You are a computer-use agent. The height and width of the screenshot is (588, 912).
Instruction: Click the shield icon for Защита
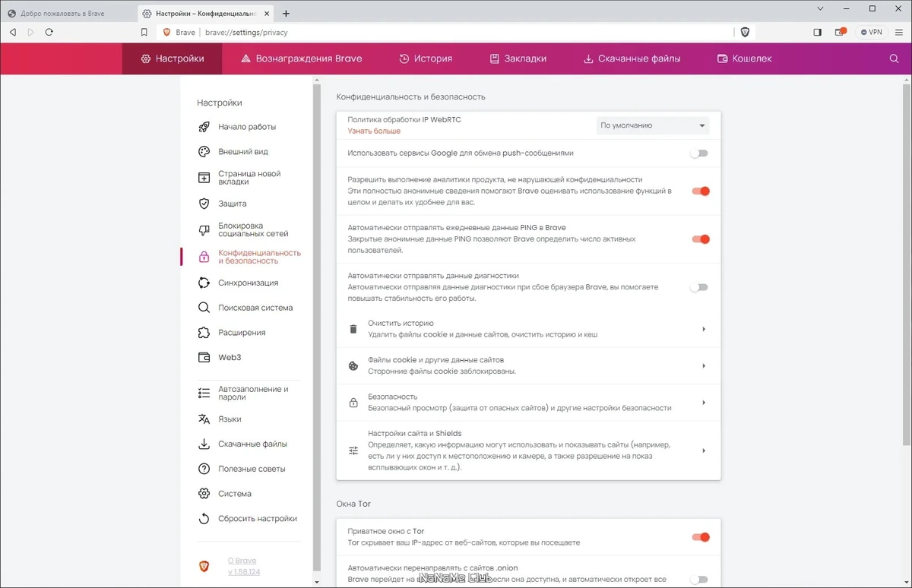(x=204, y=204)
